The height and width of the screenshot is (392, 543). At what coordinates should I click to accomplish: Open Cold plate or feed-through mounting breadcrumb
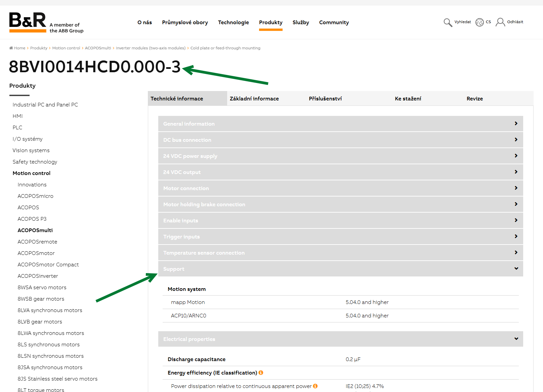[225, 48]
